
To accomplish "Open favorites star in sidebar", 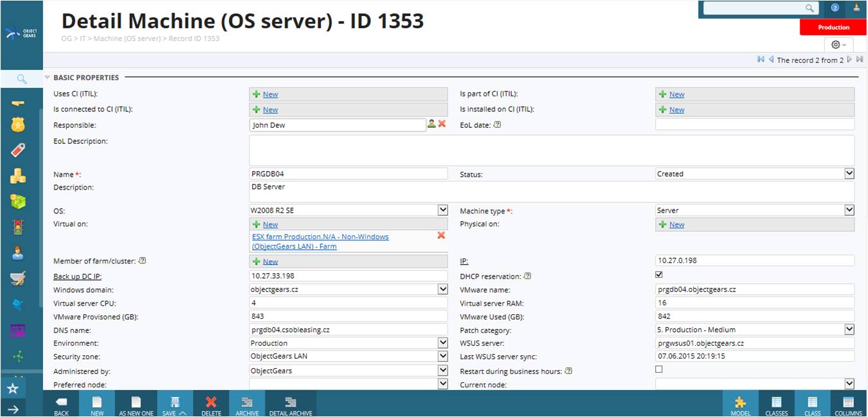I will pyautogui.click(x=13, y=388).
